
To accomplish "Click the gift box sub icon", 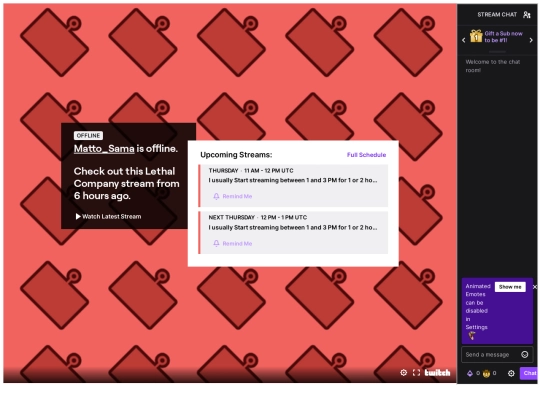I will pyautogui.click(x=476, y=36).
